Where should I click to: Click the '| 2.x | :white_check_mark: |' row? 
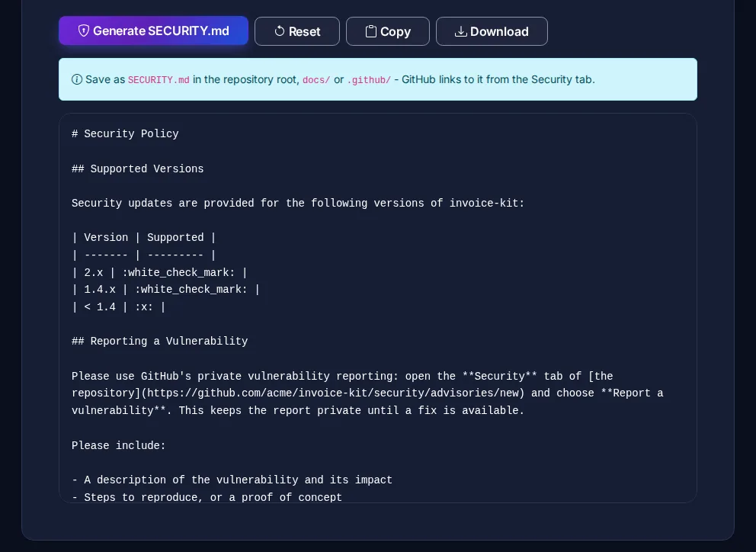coord(159,273)
